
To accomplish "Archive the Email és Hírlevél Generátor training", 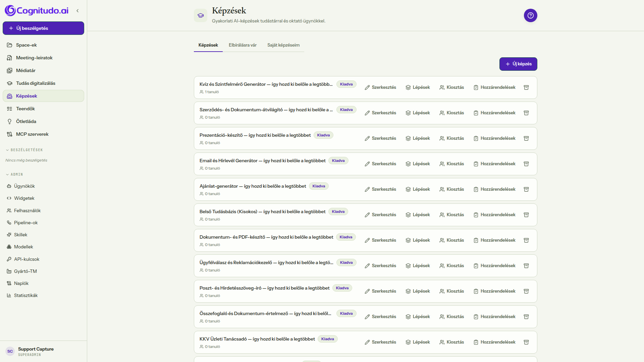I will click(x=526, y=164).
